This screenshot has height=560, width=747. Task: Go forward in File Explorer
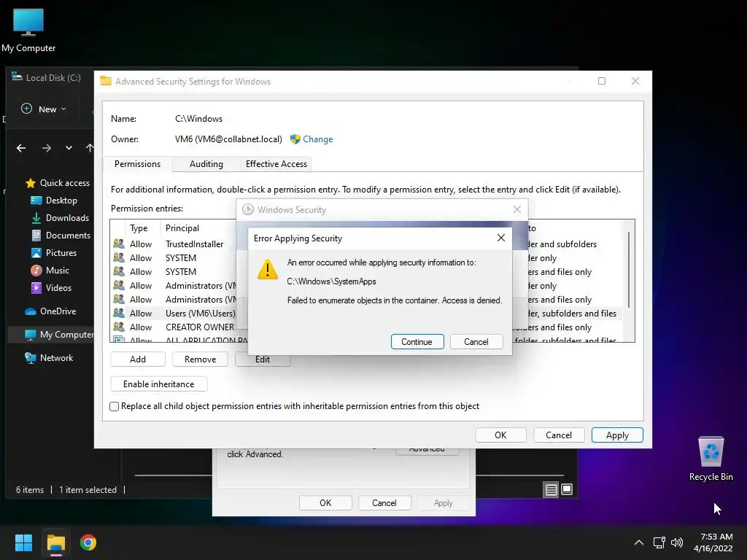click(x=46, y=148)
